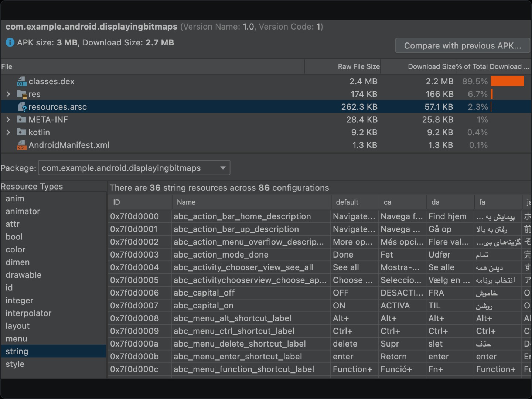The width and height of the screenshot is (532, 399).
Task: Click the 0x7f0d0000 ID cell
Action: [x=140, y=216]
